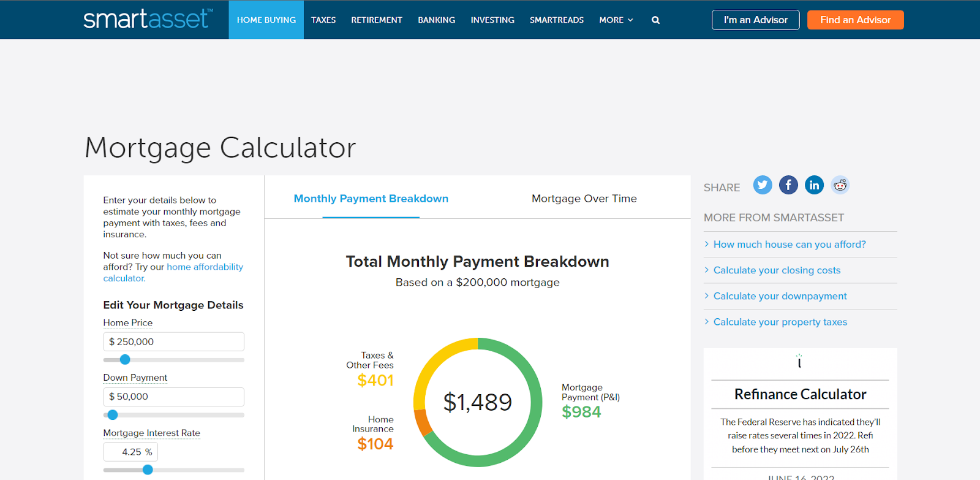980x480 pixels.
Task: Switch to Mortgage Over Time tab
Action: click(584, 199)
